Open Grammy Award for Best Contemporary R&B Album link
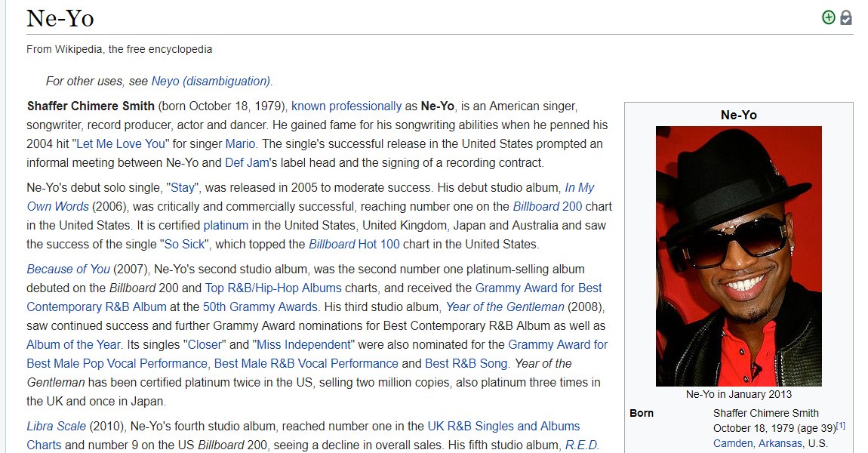This screenshot has height=453, width=868. [539, 288]
